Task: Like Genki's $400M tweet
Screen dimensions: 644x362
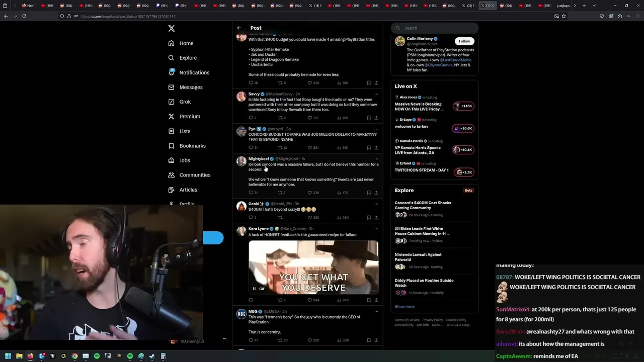Action: [310, 218]
